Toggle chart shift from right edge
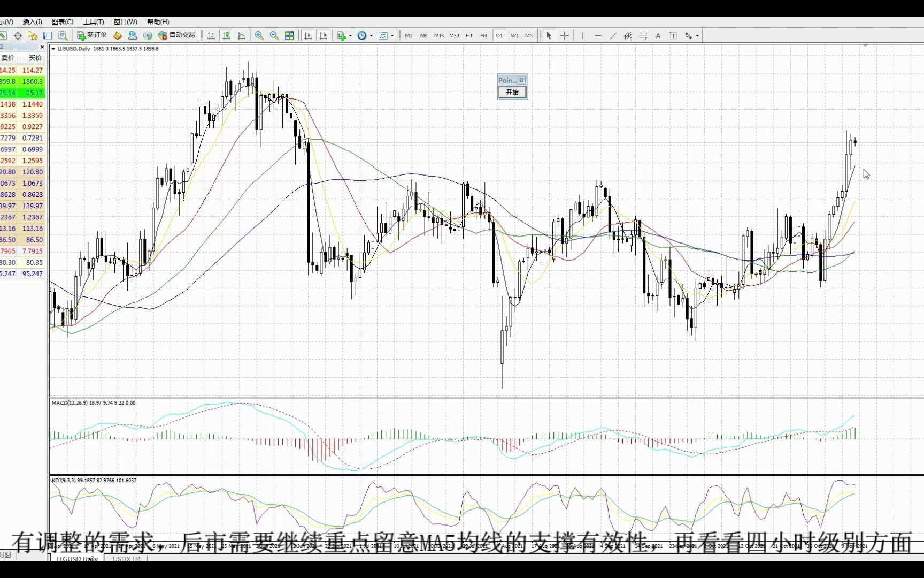 point(324,35)
